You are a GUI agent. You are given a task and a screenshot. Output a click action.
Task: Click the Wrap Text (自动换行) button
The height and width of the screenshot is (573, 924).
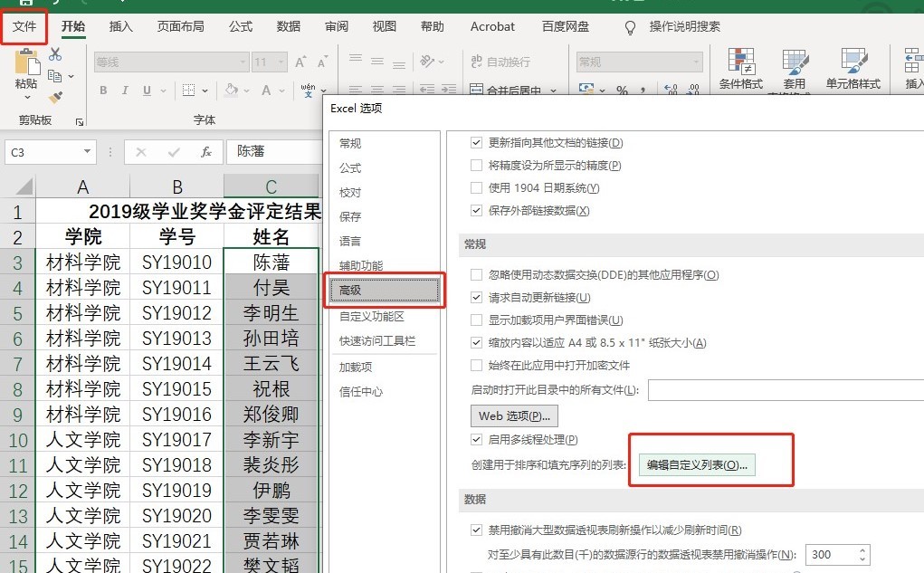(500, 62)
